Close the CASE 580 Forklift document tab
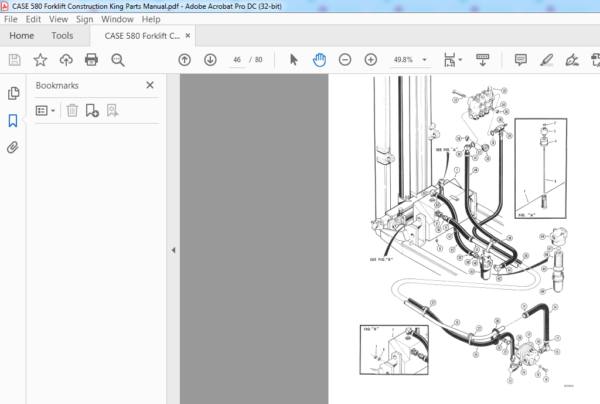This screenshot has width=600, height=404. point(188,36)
